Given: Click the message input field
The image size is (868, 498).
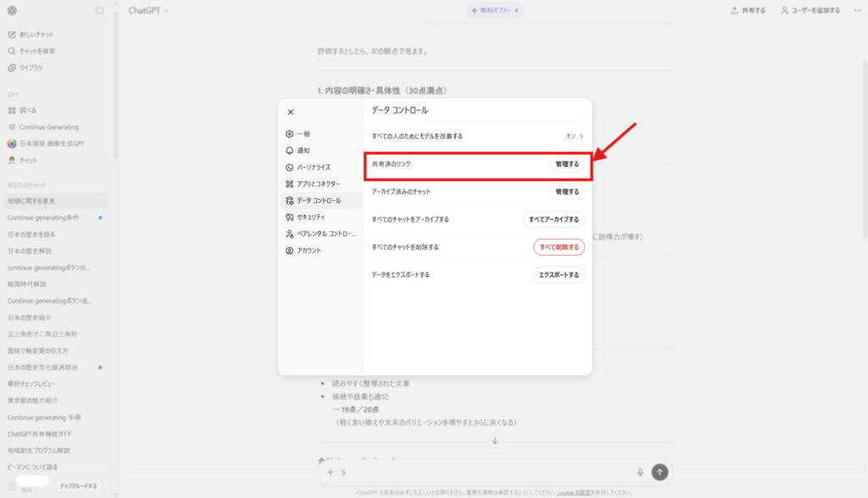Looking at the screenshot, I should point(483,473).
